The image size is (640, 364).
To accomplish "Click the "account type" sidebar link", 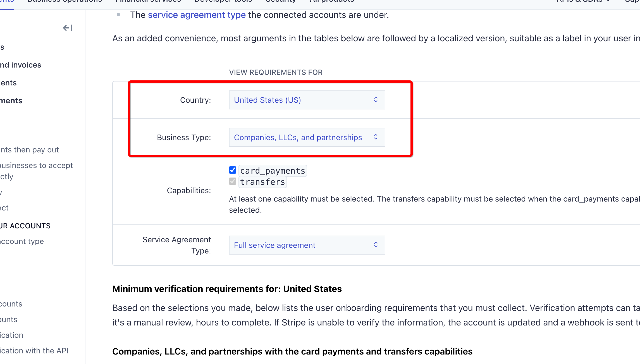I will (x=22, y=241).
